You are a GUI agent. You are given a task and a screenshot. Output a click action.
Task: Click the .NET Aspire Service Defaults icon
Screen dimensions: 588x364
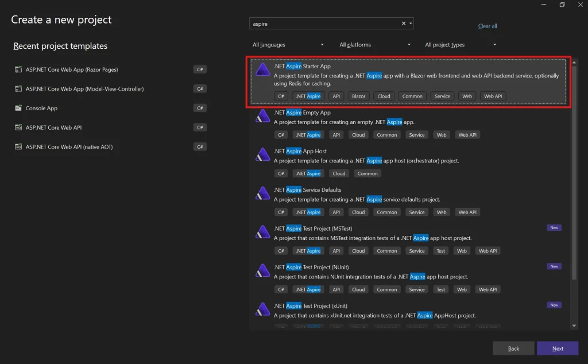(x=262, y=193)
